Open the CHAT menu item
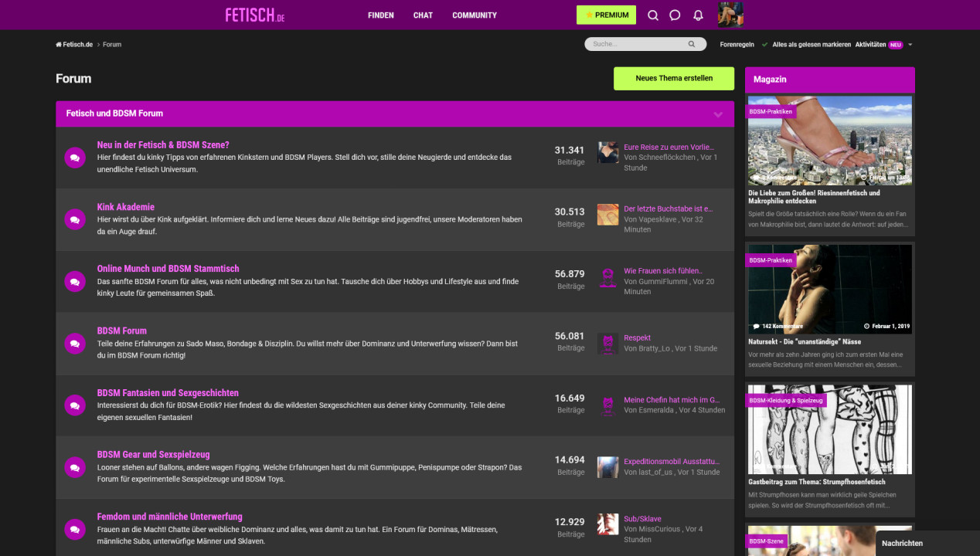Screen dimensions: 980x556 [x=423, y=15]
